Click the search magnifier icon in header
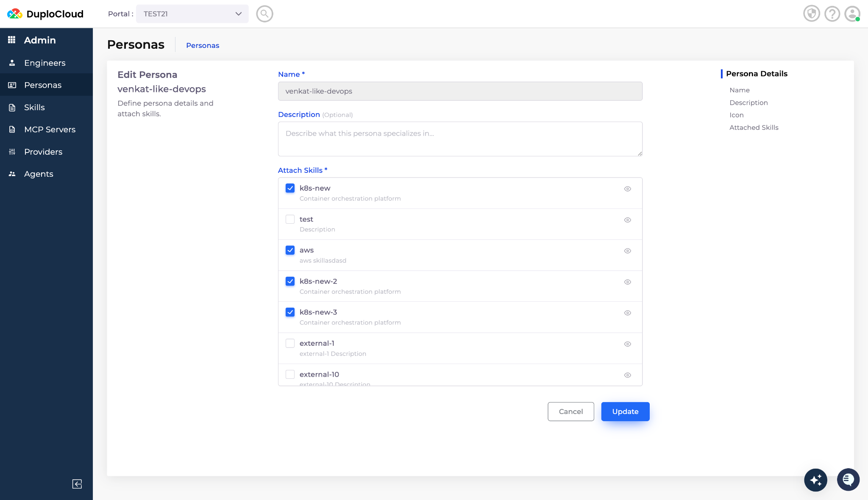Viewport: 868px width, 500px height. [x=264, y=14]
